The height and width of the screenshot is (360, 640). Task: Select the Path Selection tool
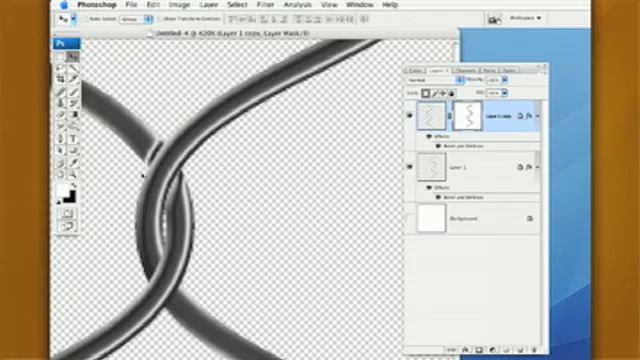[61, 151]
